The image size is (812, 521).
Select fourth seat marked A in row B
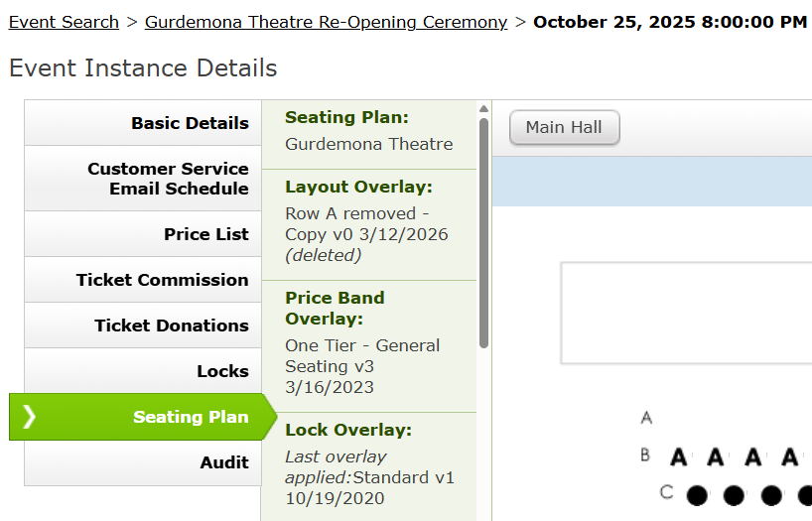coord(789,457)
